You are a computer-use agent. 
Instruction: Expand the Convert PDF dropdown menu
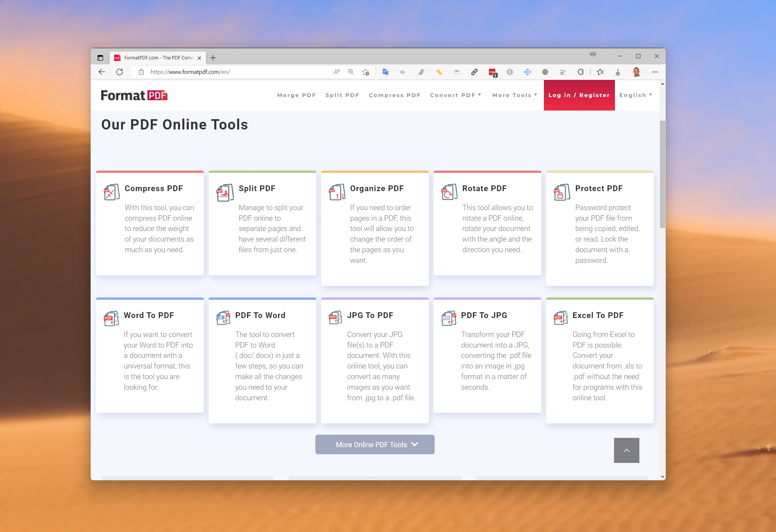click(456, 95)
